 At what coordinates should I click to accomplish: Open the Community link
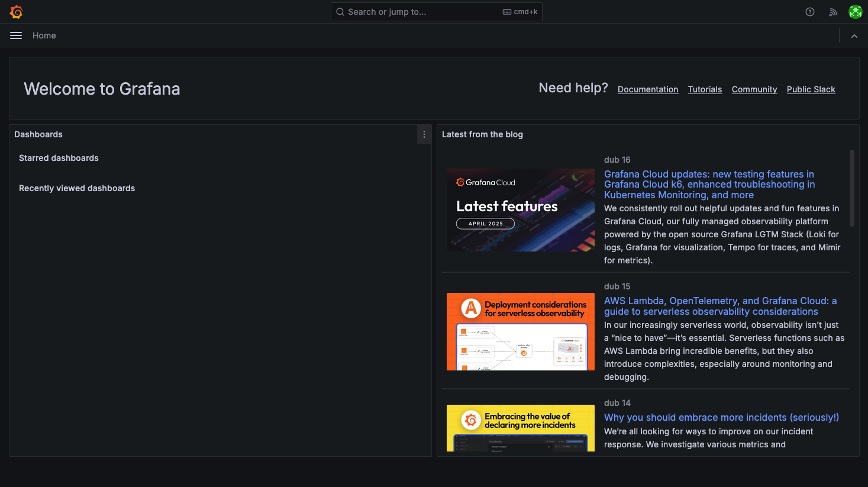tap(754, 89)
